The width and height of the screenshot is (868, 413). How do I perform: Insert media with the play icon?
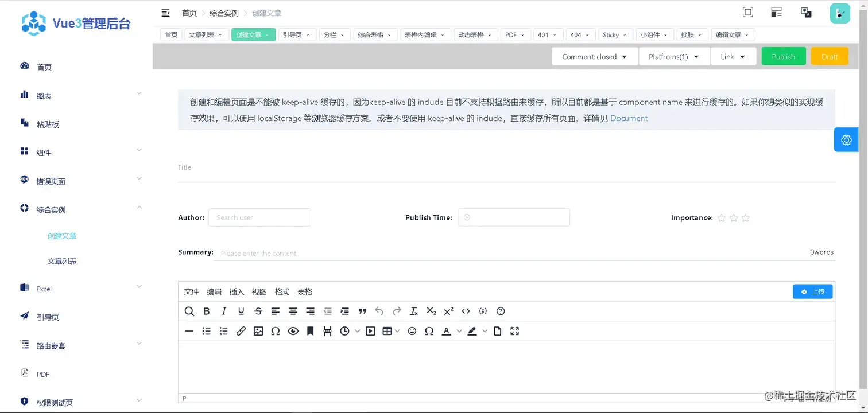[370, 331]
